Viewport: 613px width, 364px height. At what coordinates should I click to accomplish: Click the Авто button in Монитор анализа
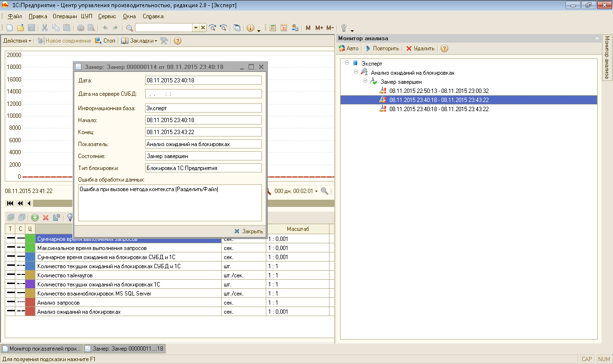348,48
